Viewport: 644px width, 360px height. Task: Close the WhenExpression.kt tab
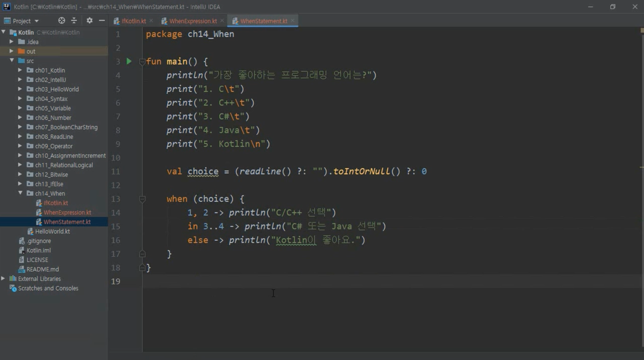click(222, 21)
